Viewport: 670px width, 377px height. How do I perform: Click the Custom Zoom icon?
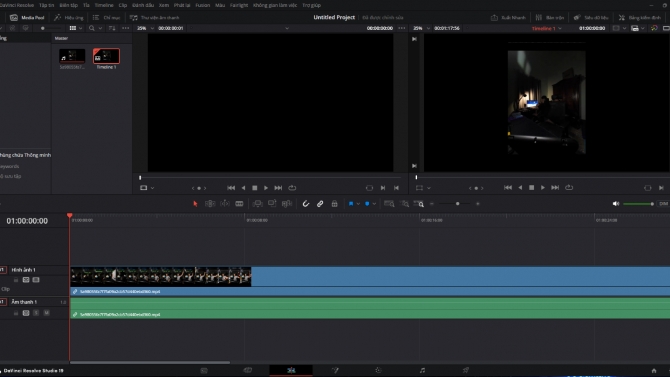[419, 204]
